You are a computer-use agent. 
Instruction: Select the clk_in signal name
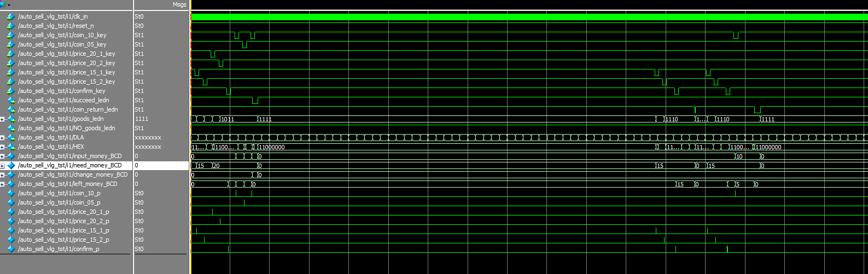click(x=53, y=16)
